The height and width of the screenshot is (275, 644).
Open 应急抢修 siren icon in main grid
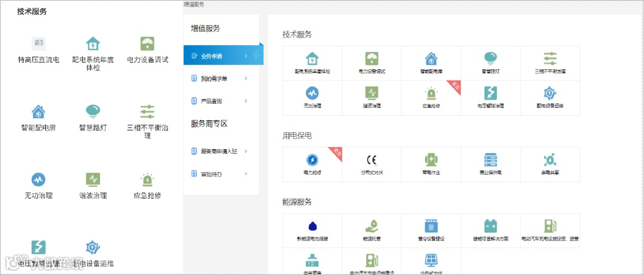(431, 93)
